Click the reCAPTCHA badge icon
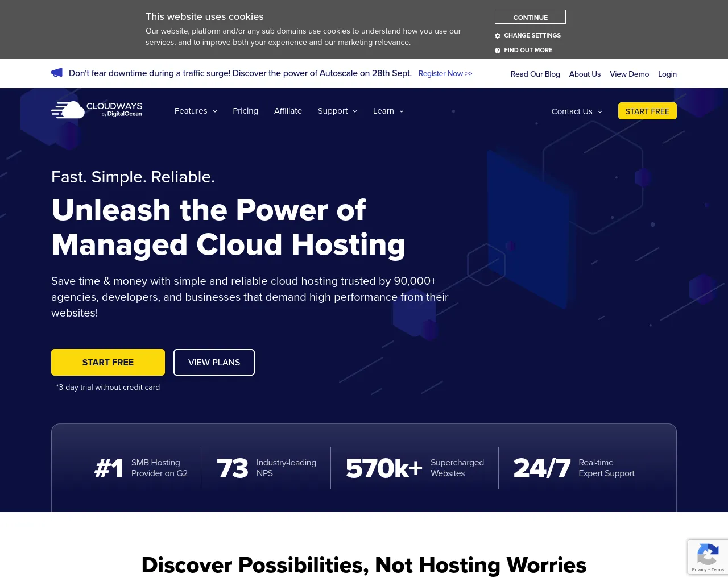Screen dimensions: 728x582 pyautogui.click(x=708, y=554)
